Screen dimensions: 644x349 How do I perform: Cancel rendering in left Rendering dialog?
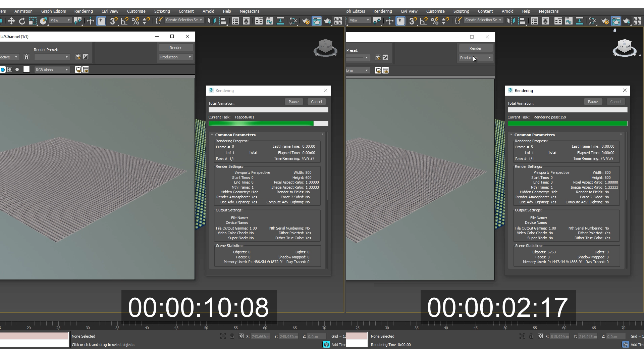click(x=316, y=102)
